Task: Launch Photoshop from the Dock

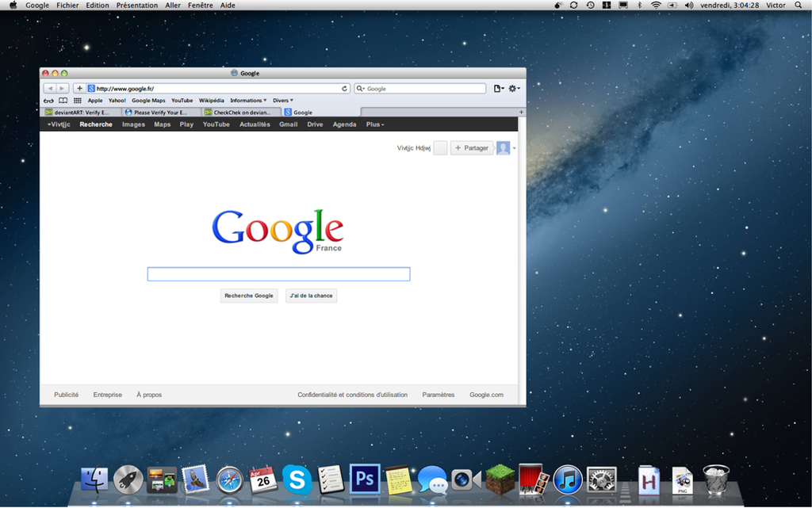Action: 365,479
